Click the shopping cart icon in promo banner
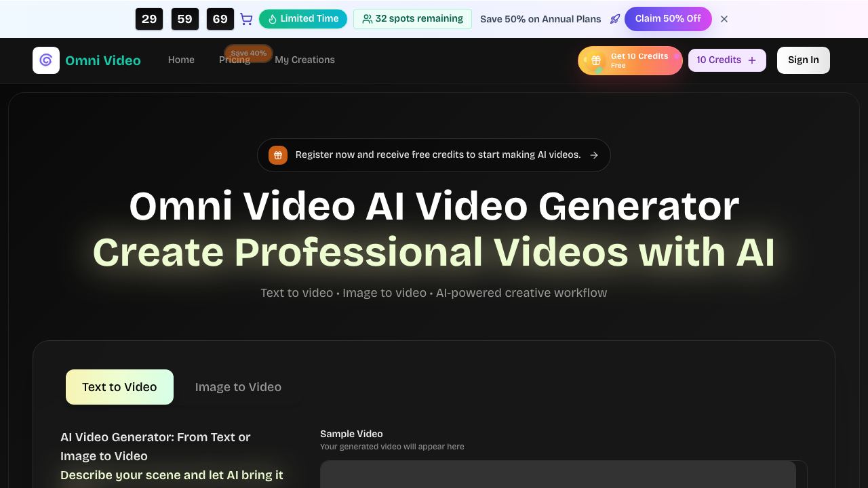Screen dimensions: 868x488 (247, 19)
